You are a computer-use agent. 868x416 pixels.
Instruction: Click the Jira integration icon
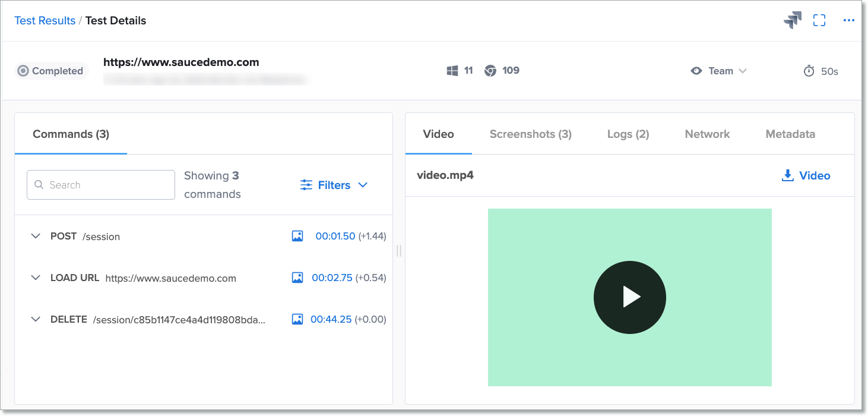792,21
